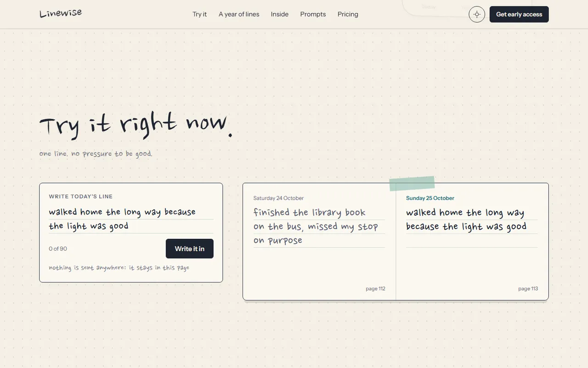Click the Write it in button
Viewport: 588px width, 368px height.
coord(190,248)
